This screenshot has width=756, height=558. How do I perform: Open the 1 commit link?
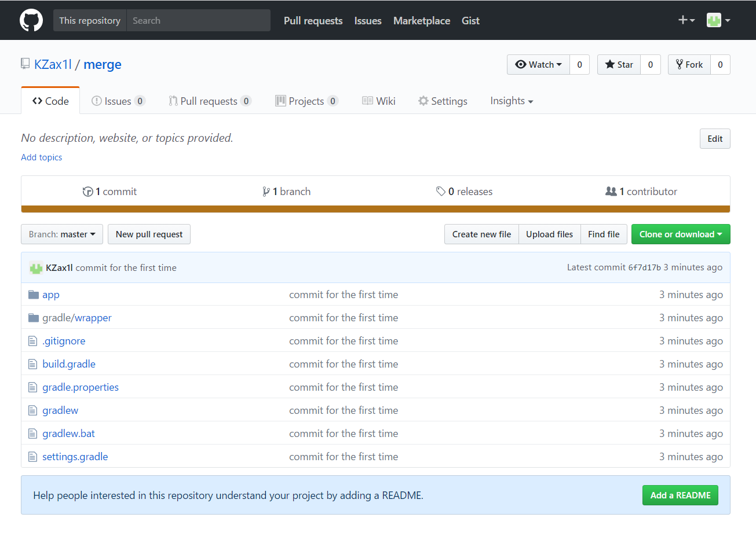(x=110, y=192)
